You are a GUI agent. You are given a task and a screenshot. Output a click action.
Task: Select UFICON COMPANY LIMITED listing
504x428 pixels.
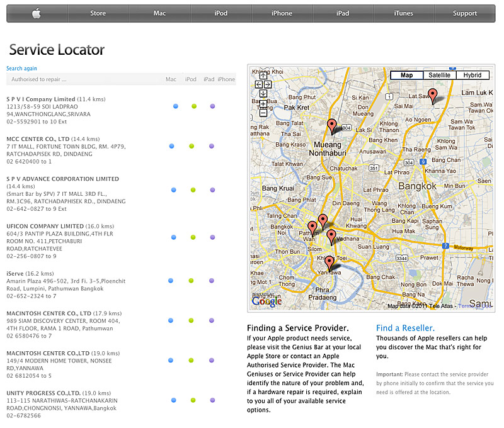(x=60, y=241)
